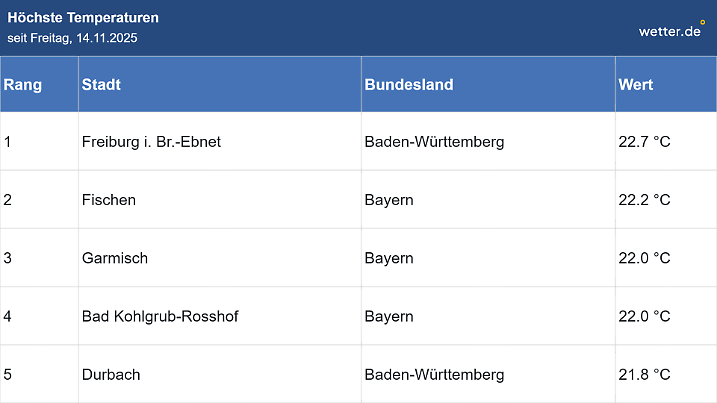Click the Bundesland column header
Viewport: 717px width, 403px height.
coord(408,85)
